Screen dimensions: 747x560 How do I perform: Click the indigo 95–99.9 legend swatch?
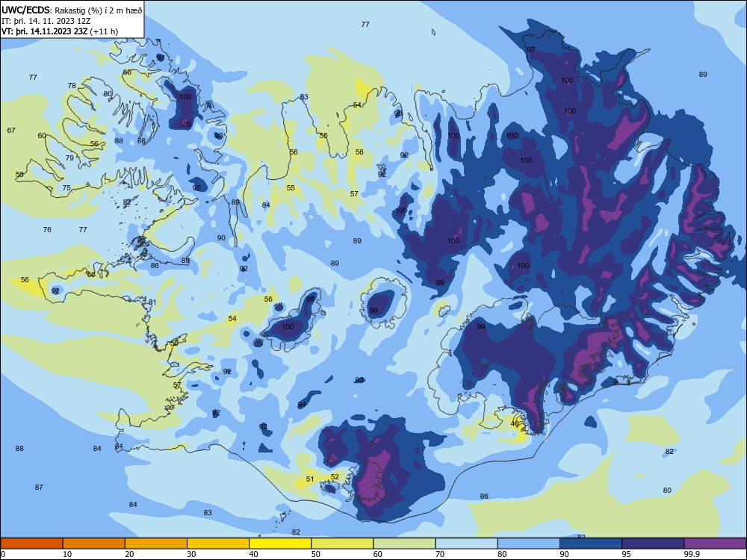click(x=653, y=544)
